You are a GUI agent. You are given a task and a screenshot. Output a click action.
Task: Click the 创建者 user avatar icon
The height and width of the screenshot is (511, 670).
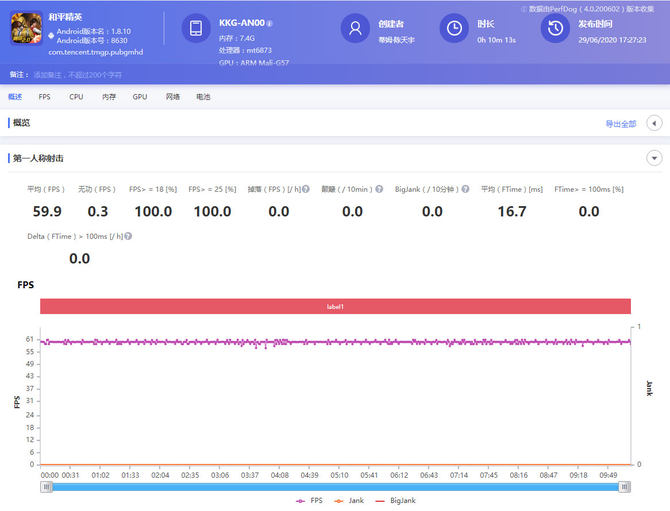[356, 29]
